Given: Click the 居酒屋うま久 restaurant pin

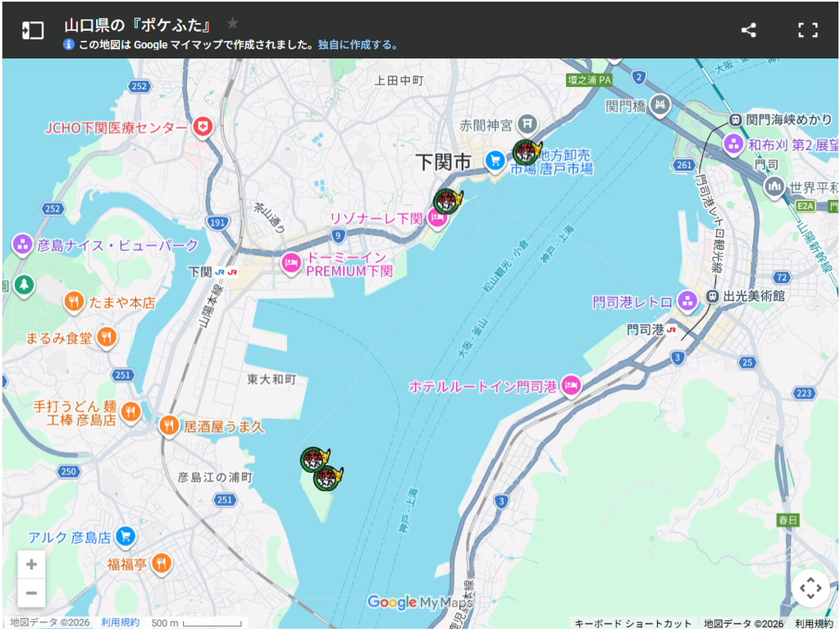Looking at the screenshot, I should point(169,427).
